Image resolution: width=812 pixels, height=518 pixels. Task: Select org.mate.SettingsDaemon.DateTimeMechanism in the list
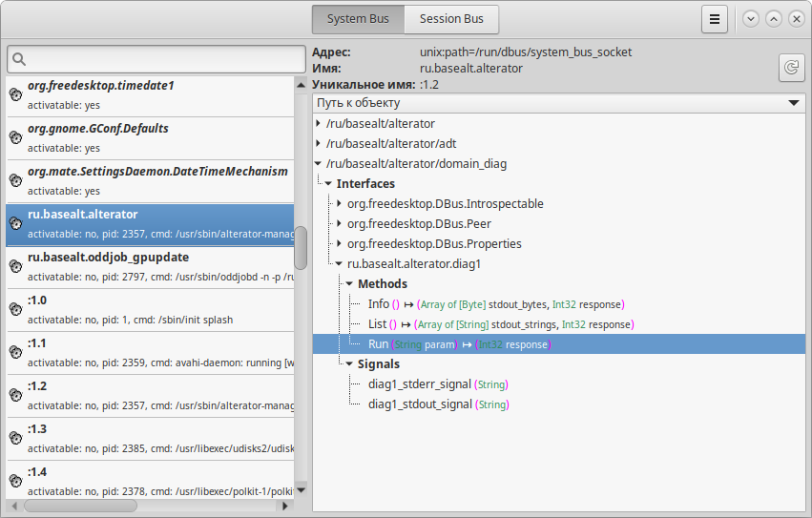point(157,172)
